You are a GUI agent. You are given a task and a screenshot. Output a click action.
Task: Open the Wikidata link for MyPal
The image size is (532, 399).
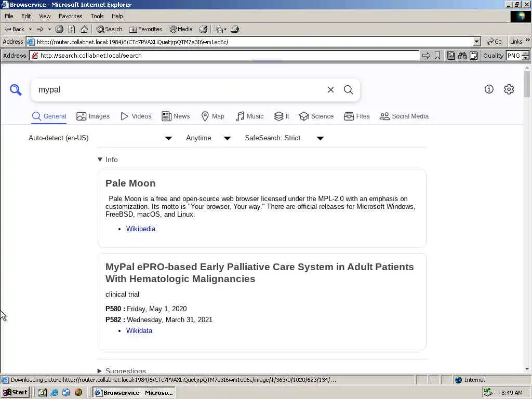pos(139,331)
